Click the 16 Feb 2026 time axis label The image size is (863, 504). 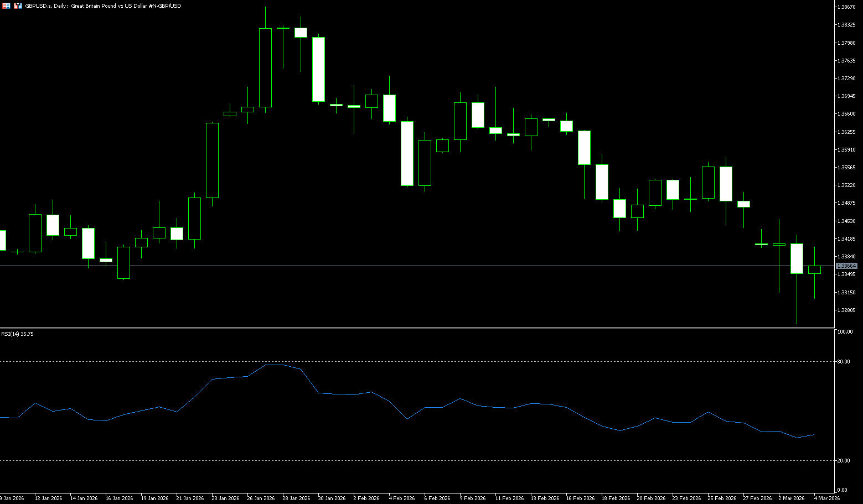(x=580, y=498)
